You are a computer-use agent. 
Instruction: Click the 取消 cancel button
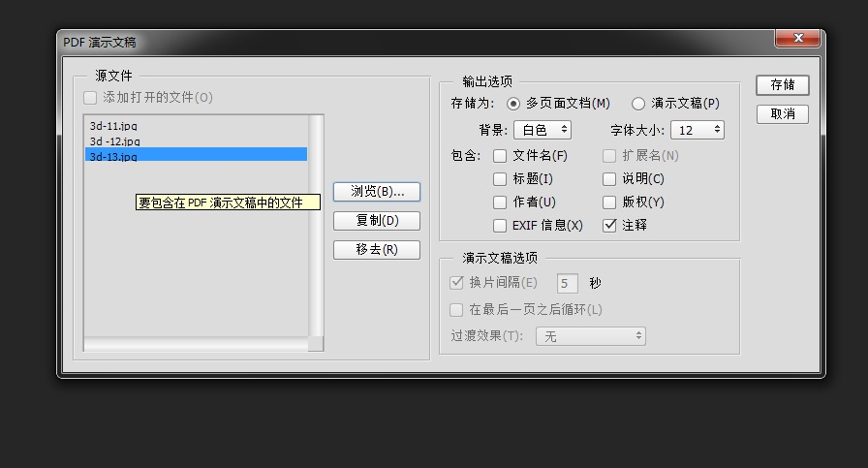pos(782,114)
